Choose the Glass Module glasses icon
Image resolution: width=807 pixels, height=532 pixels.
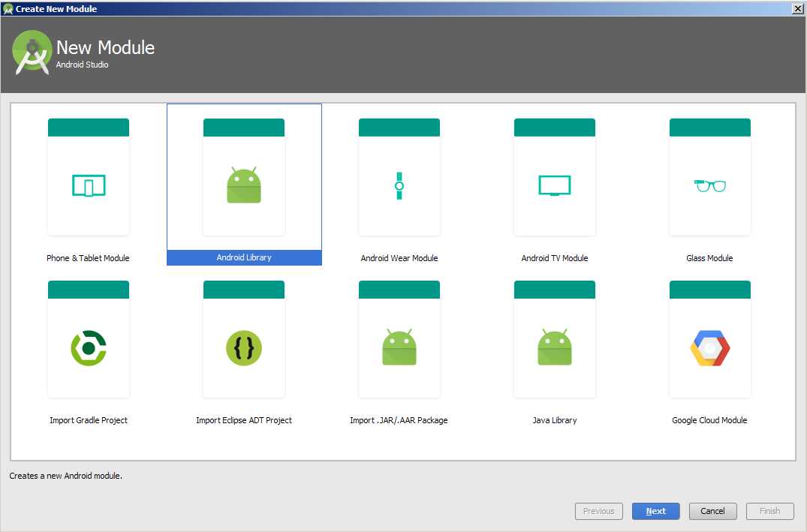[709, 185]
